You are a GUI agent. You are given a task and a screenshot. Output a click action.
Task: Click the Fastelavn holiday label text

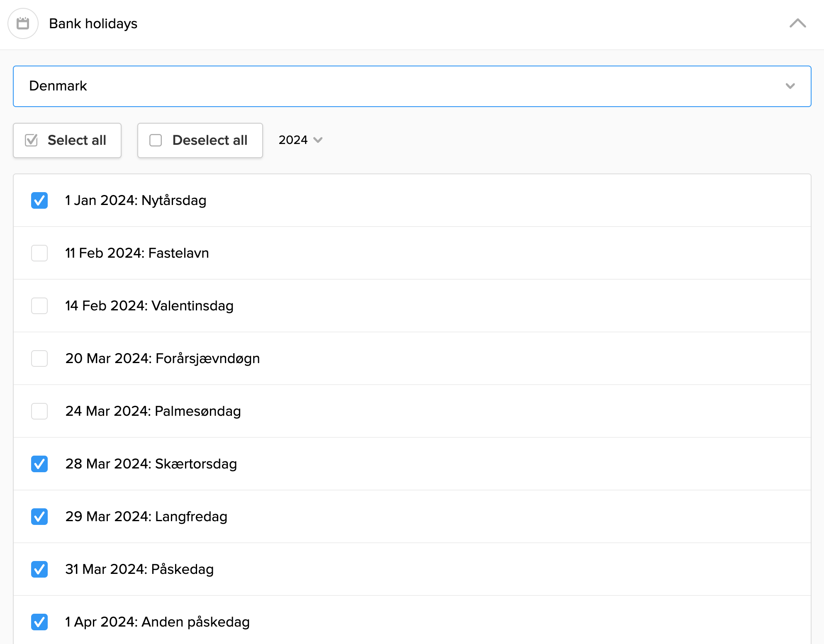tap(137, 253)
